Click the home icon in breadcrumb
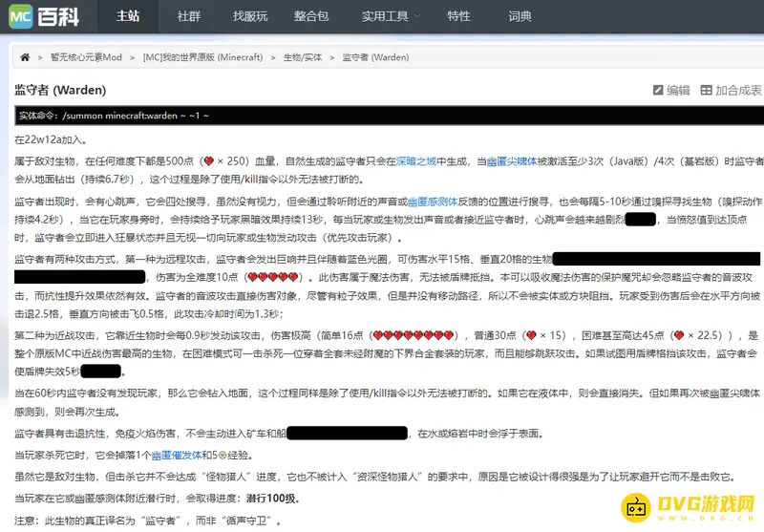This screenshot has height=532, width=764. [25, 57]
